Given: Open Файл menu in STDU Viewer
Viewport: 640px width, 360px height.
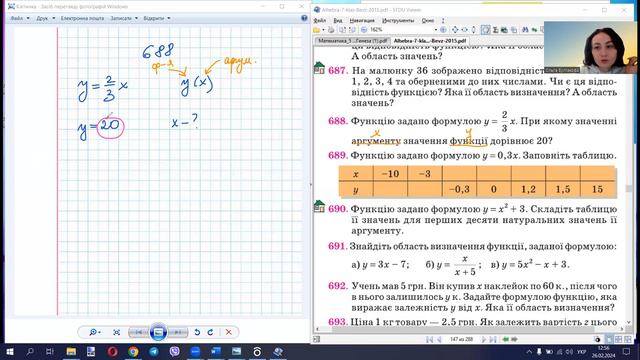Looking at the screenshot, I should tap(320, 20).
